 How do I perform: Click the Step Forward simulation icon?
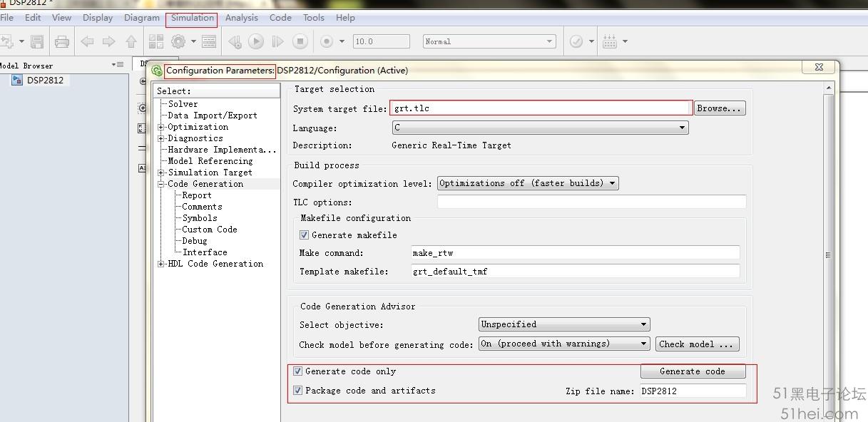pos(278,42)
